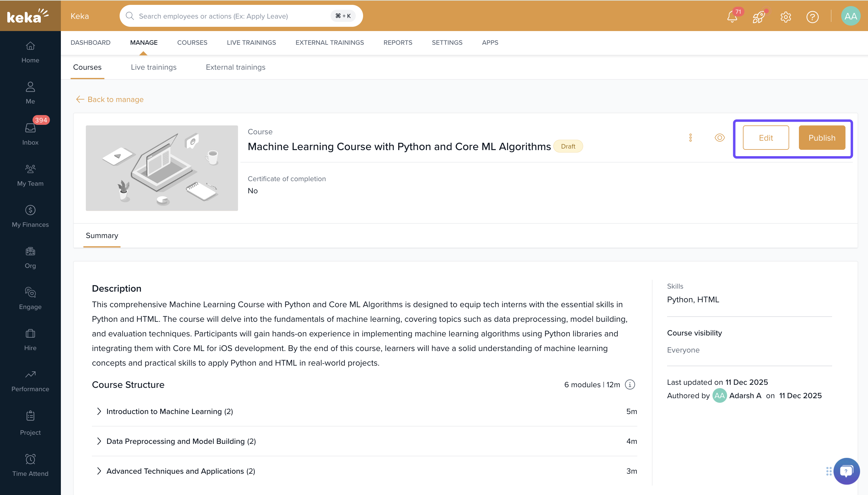The width and height of the screenshot is (868, 495).
Task: Click the help question mark icon
Action: coord(812,17)
